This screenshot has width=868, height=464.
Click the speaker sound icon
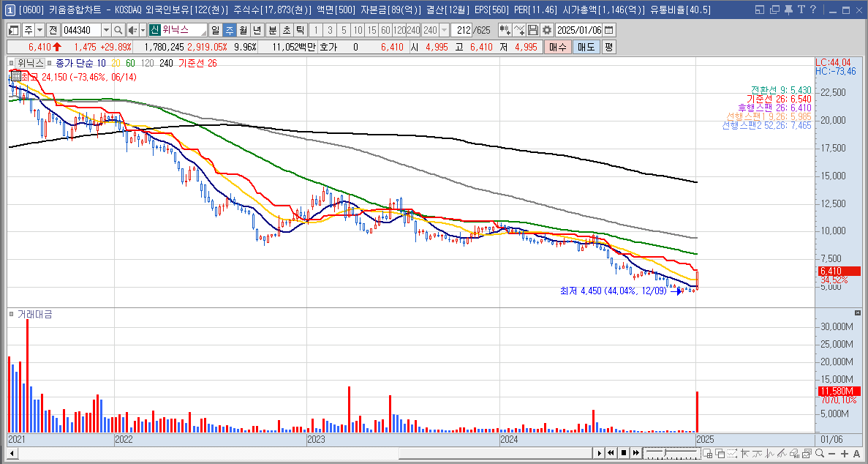pyautogui.click(x=132, y=30)
